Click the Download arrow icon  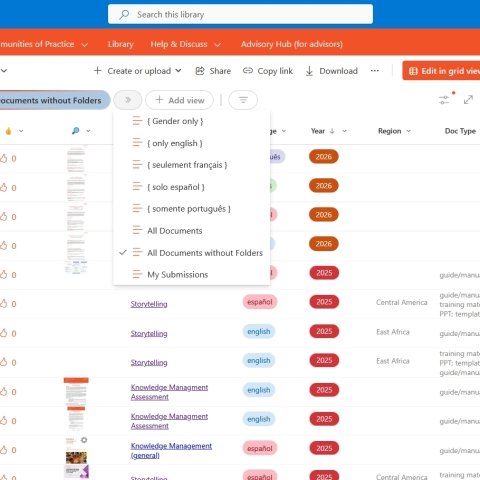(x=309, y=71)
